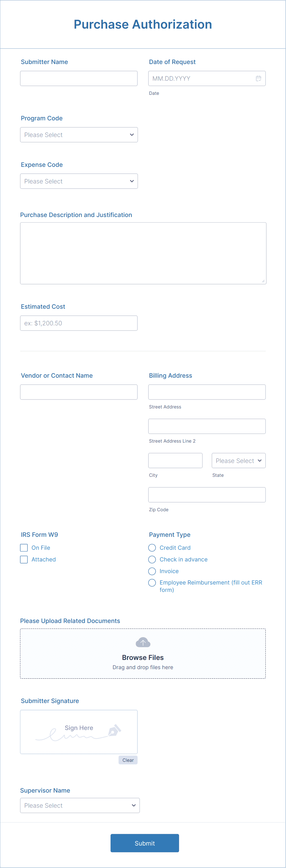Screen dimensions: 286x868
Task: Select Employee Reimbursement radio option
Action: point(152,583)
